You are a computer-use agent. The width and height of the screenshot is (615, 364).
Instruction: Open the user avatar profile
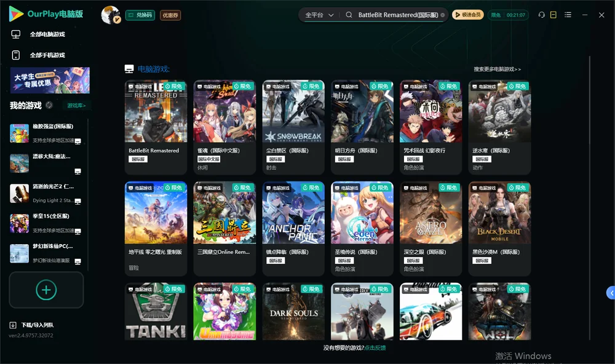click(111, 15)
